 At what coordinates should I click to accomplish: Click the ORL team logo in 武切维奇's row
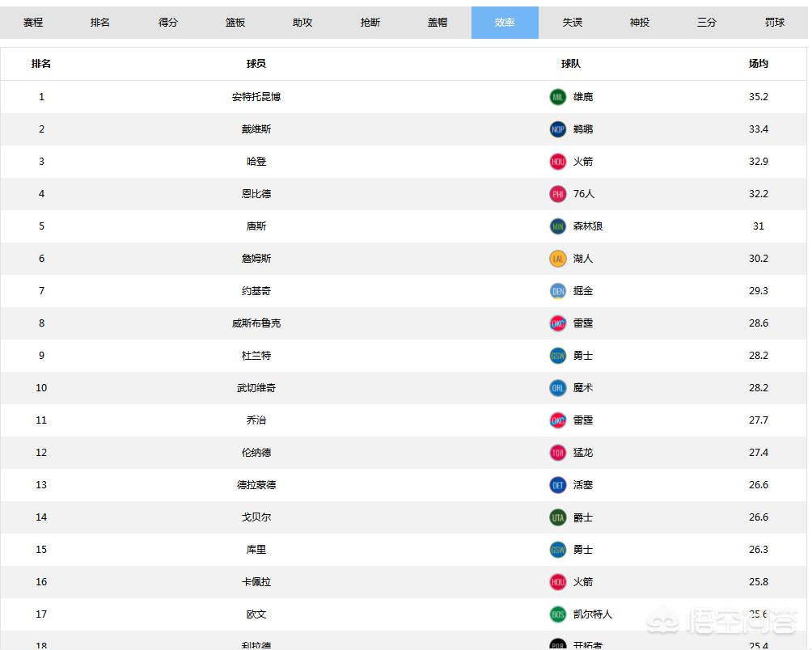coord(558,387)
